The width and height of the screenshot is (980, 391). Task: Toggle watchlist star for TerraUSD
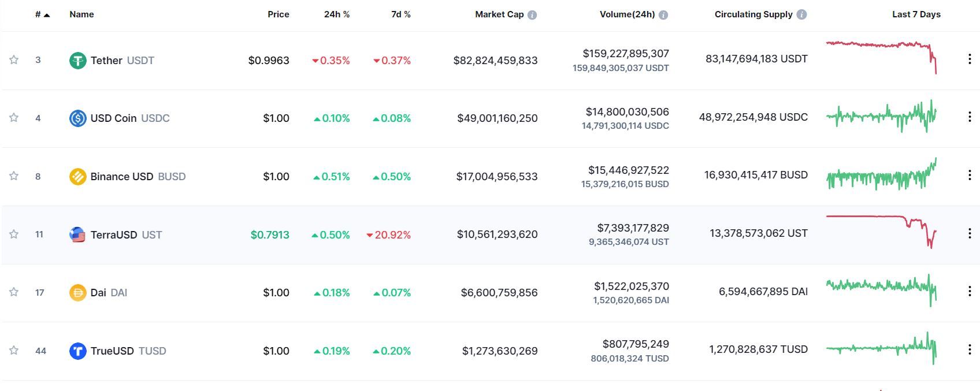(x=14, y=234)
